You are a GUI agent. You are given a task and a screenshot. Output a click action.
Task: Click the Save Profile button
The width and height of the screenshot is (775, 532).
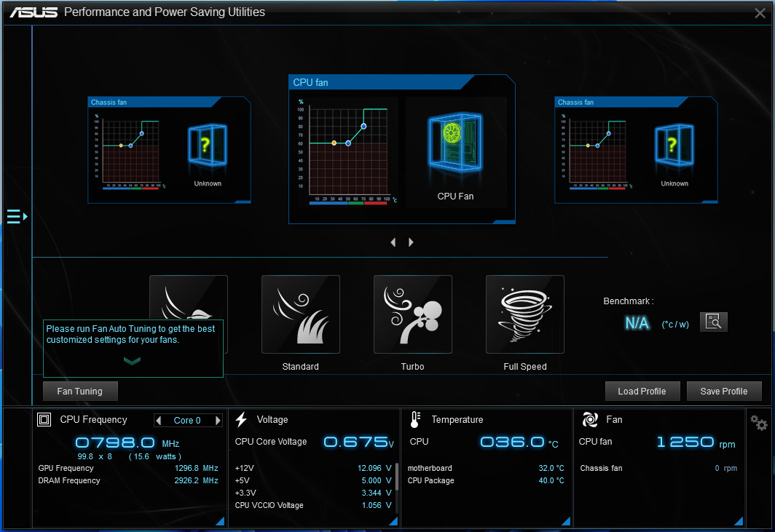(x=723, y=392)
